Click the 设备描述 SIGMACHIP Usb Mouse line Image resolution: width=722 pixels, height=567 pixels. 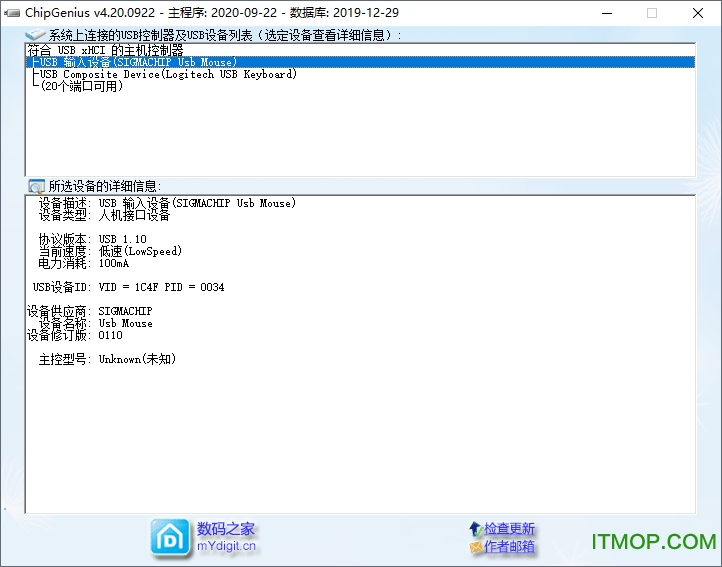point(167,203)
